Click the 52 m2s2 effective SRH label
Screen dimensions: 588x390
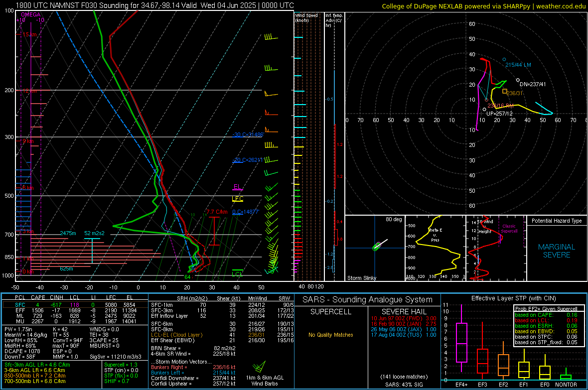coord(94,233)
